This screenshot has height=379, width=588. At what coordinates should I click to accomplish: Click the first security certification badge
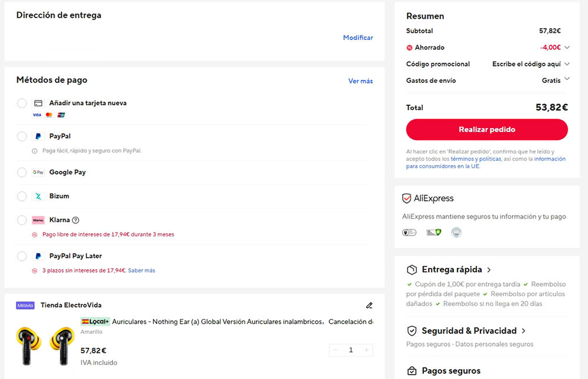(409, 233)
